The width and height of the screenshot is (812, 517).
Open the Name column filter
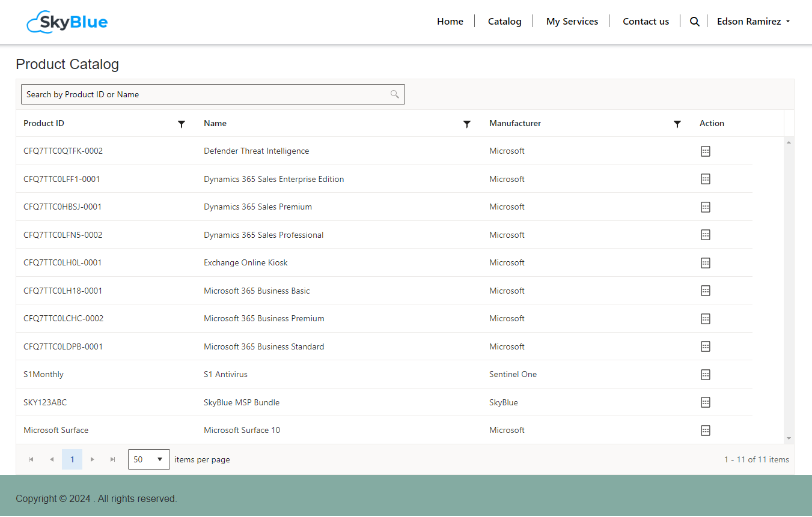467,124
